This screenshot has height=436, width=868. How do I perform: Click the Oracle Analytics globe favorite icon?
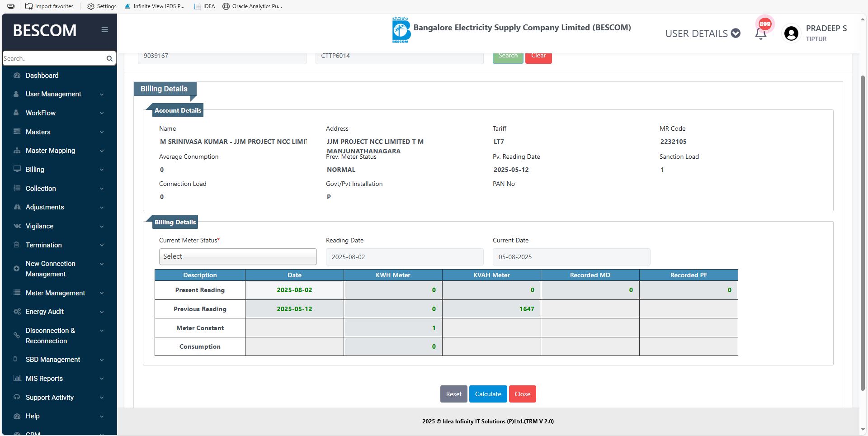point(226,6)
